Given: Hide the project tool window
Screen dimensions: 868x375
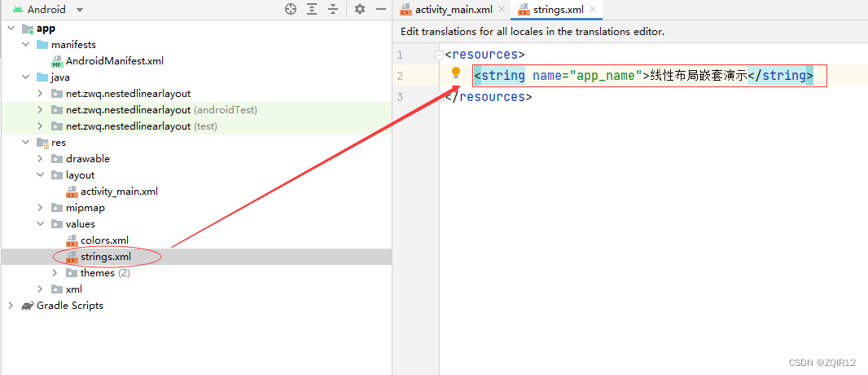Looking at the screenshot, I should pyautogui.click(x=381, y=9).
